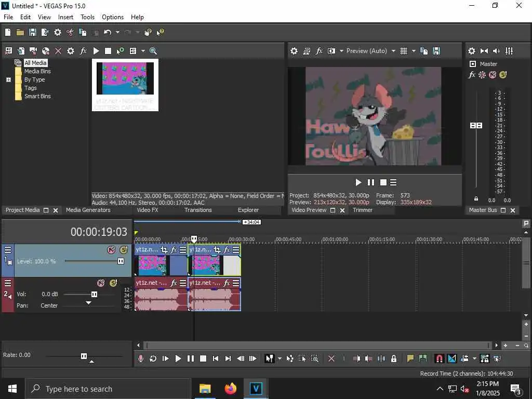The width and height of the screenshot is (532, 399).
Task: Pause playback in the Video Preview window
Action: [x=371, y=182]
